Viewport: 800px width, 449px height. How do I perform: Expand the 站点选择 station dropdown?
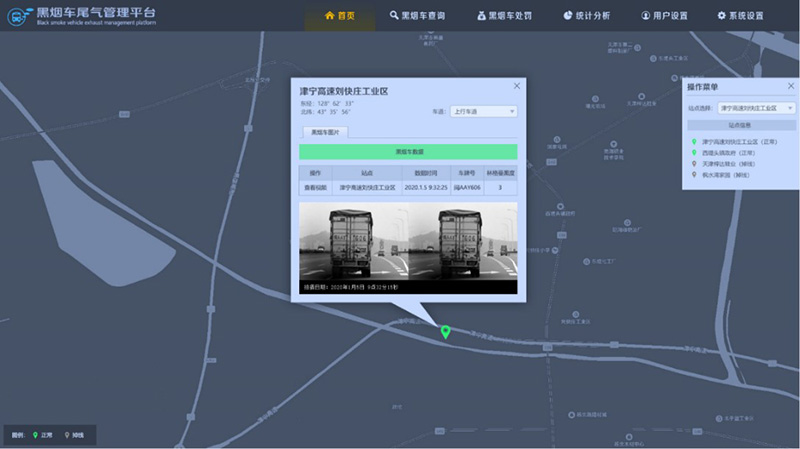[756, 107]
